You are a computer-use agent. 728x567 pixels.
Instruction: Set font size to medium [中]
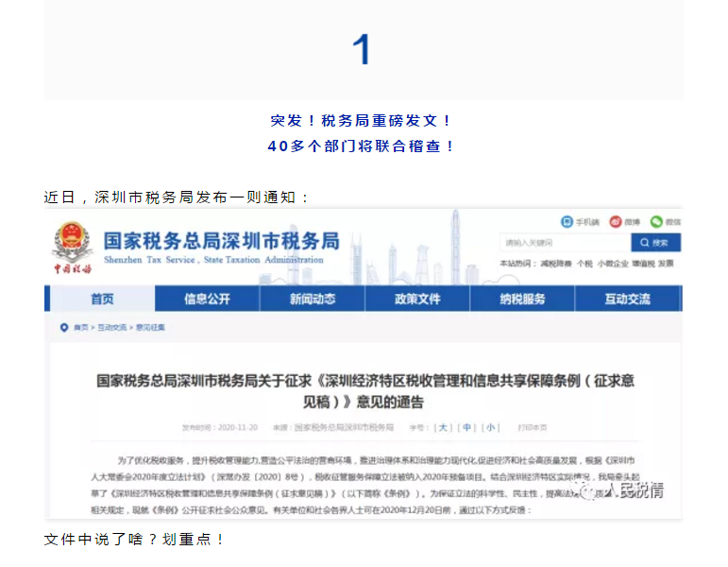(467, 427)
